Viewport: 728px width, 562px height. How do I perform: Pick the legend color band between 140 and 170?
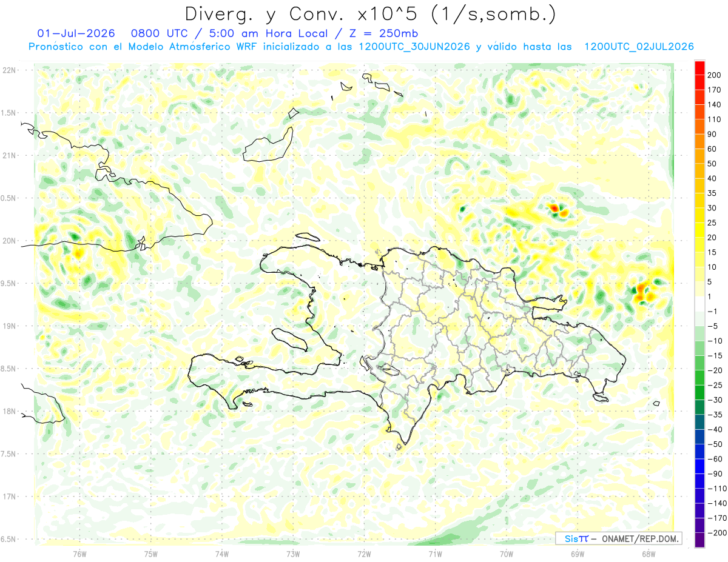tap(699, 97)
